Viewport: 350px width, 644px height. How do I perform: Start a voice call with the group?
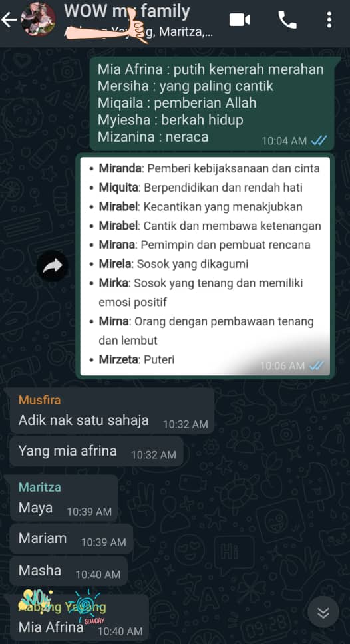[x=287, y=20]
